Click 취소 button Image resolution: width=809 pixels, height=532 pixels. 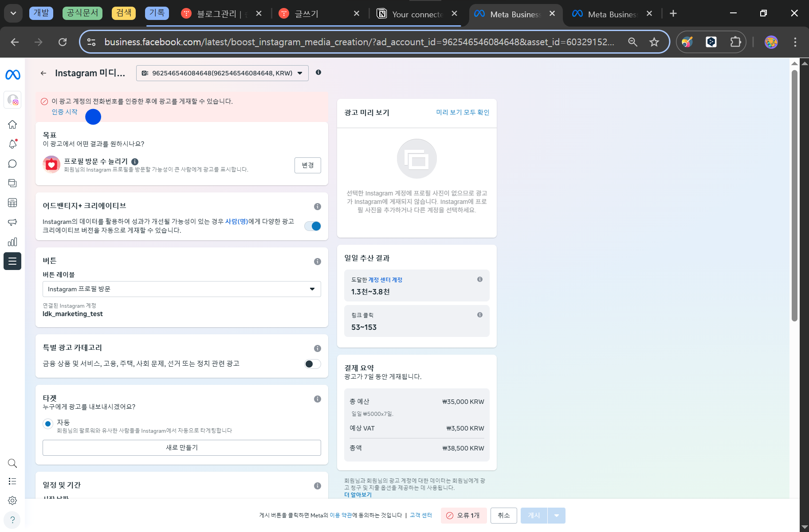pos(504,516)
